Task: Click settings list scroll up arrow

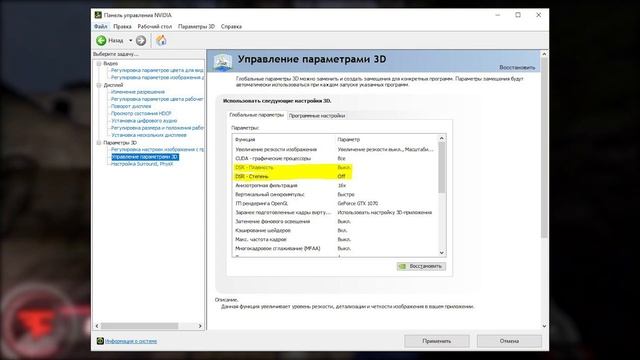Action: tap(442, 138)
